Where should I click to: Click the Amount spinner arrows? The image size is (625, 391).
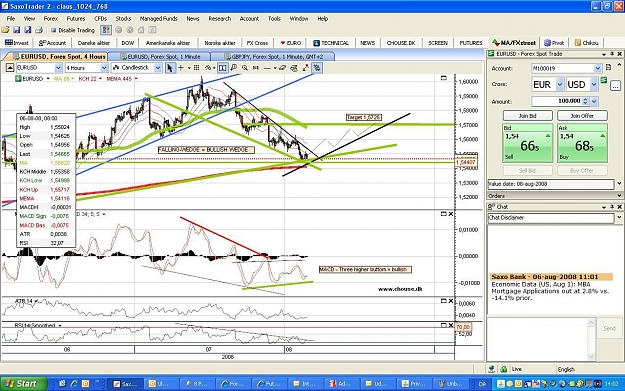pos(586,101)
